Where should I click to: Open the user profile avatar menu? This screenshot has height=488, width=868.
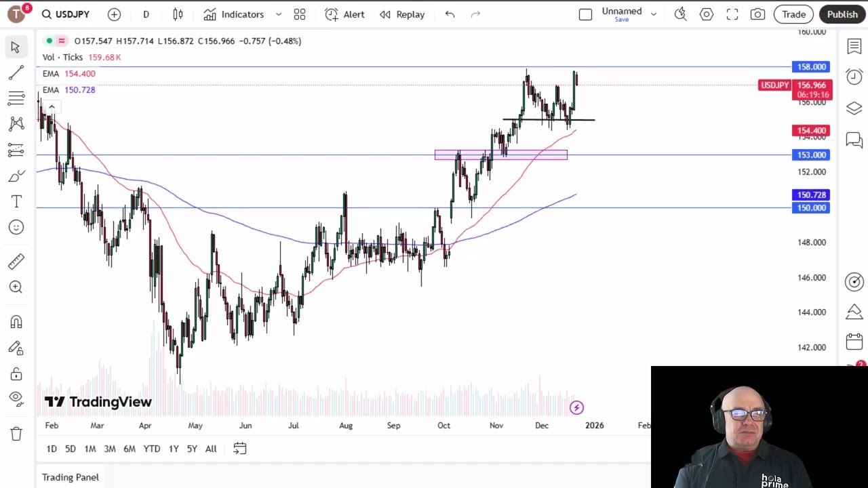[17, 14]
